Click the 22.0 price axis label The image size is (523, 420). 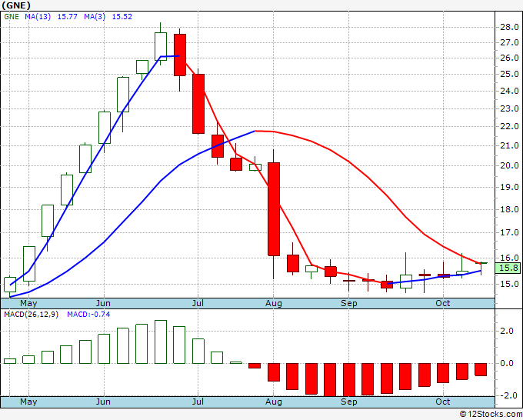pyautogui.click(x=509, y=127)
